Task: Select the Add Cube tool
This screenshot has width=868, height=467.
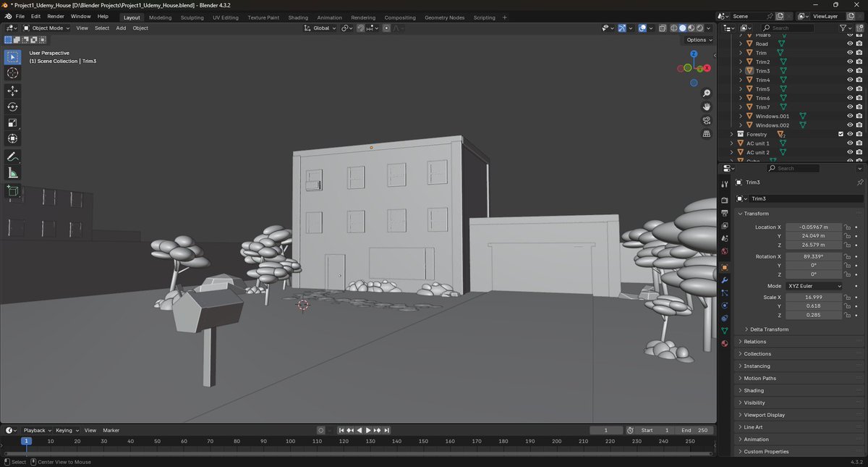Action: coord(12,191)
